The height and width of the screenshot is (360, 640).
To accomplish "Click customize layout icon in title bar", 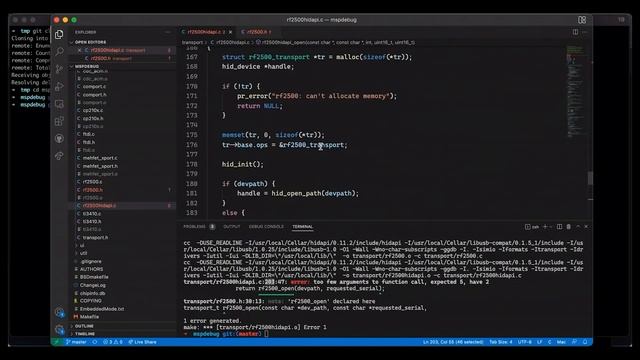I will pyautogui.click(x=582, y=20).
